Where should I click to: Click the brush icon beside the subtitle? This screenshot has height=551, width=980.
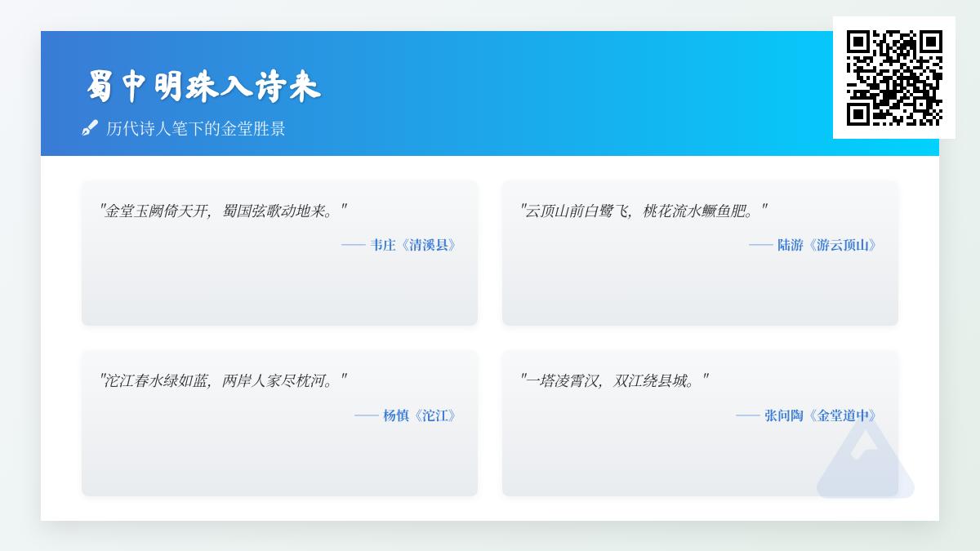pos(90,128)
